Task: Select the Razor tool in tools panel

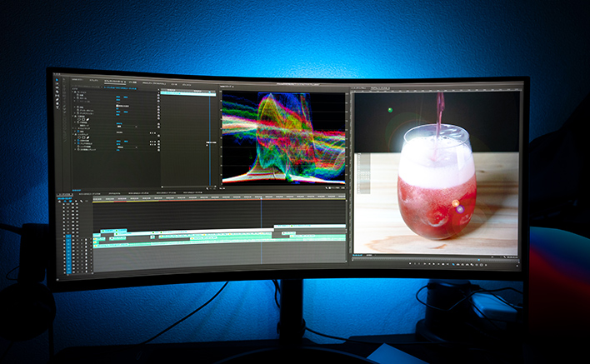Action: point(57,92)
